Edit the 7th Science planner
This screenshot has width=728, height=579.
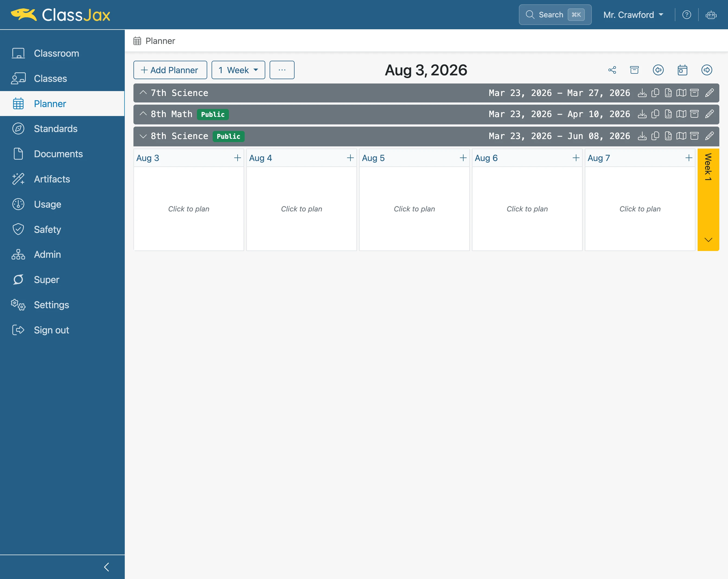point(710,93)
